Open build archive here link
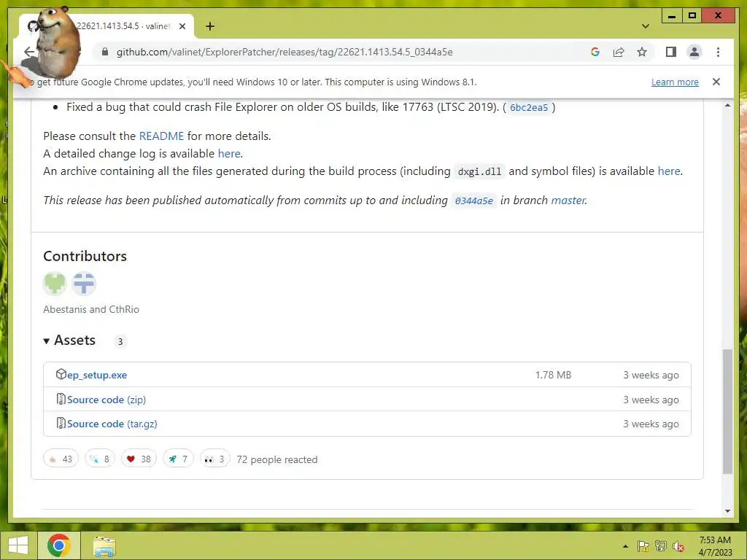 669,171
